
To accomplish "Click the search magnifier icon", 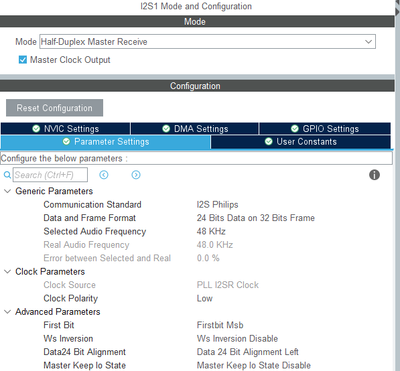I will point(7,175).
